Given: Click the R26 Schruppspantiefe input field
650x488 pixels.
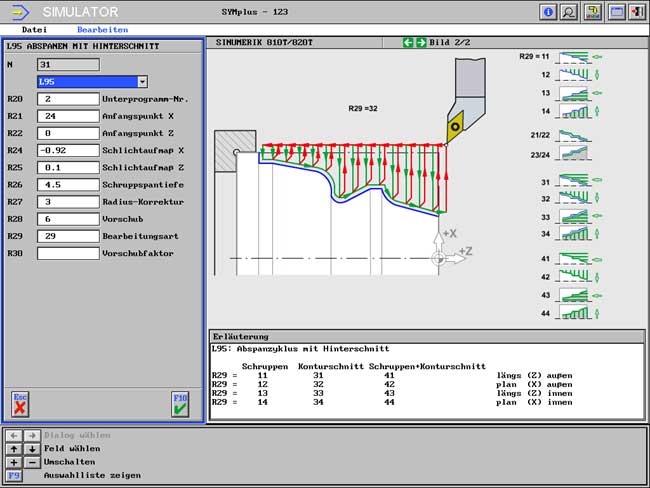Looking at the screenshot, I should click(66, 184).
